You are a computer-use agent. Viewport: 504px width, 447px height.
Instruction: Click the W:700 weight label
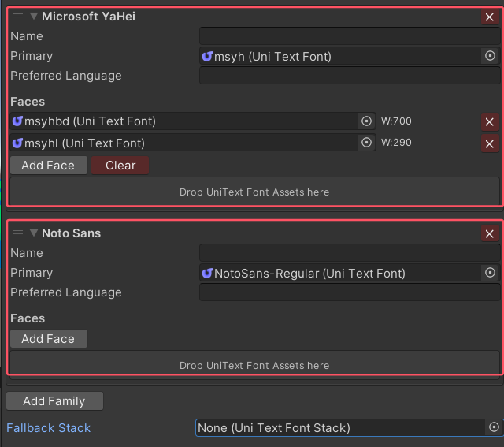(x=396, y=121)
